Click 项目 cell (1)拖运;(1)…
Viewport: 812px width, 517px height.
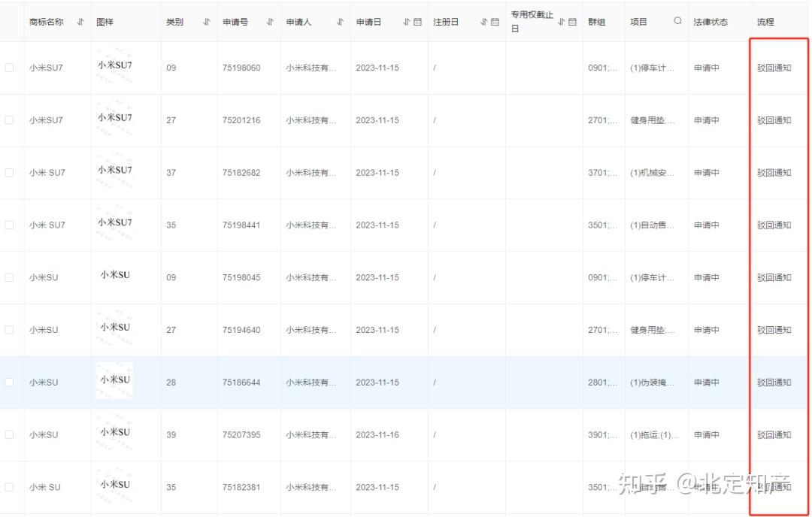click(x=654, y=434)
